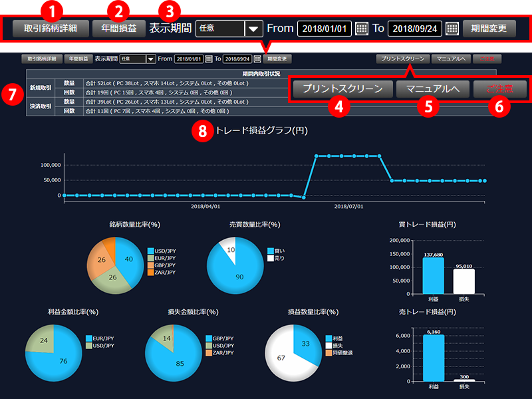
Task: Click the USD/JPY legend swatch in 銘柄数量比率
Action: [151, 251]
